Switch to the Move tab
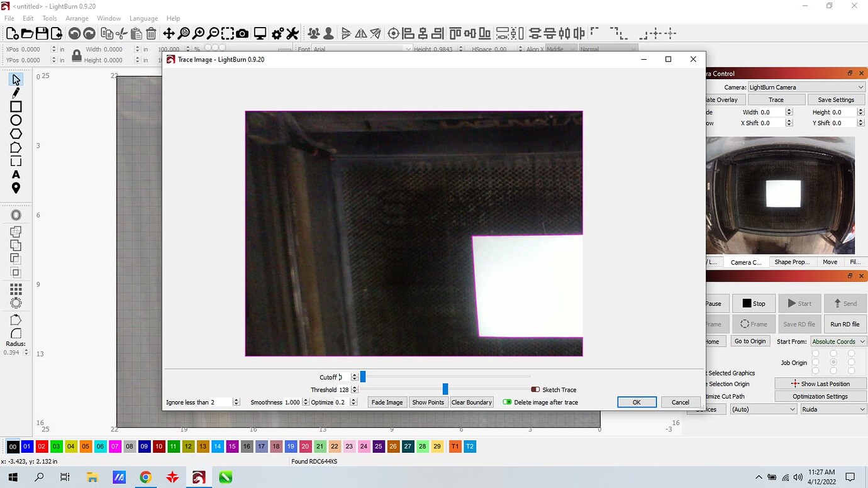 pyautogui.click(x=830, y=262)
